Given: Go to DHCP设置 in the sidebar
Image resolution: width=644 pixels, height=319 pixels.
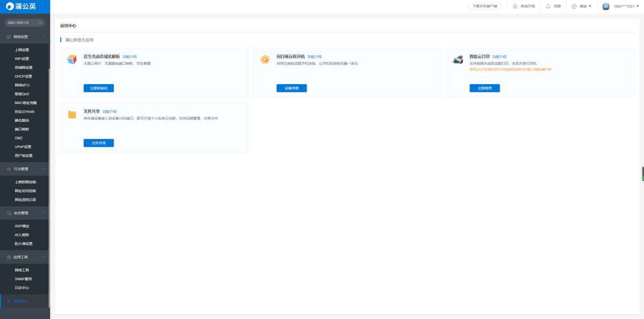Looking at the screenshot, I should tap(24, 76).
